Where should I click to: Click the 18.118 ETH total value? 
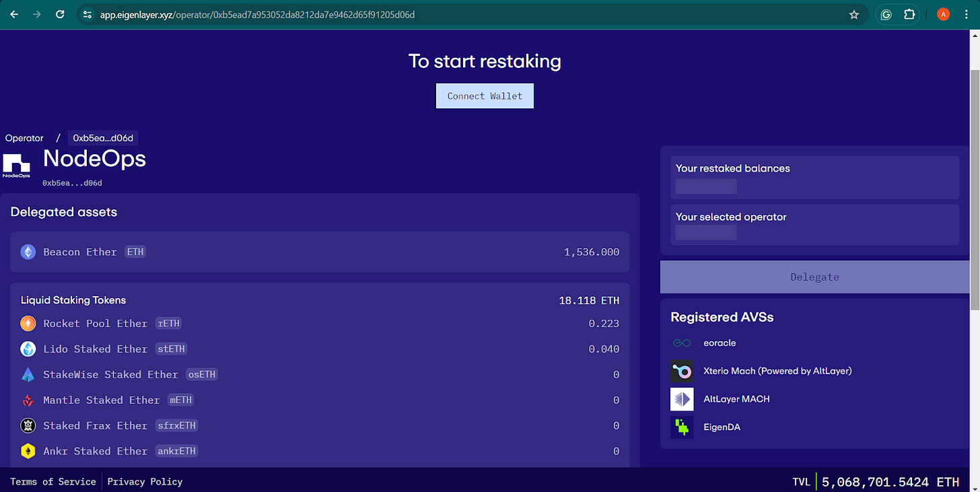click(x=589, y=300)
